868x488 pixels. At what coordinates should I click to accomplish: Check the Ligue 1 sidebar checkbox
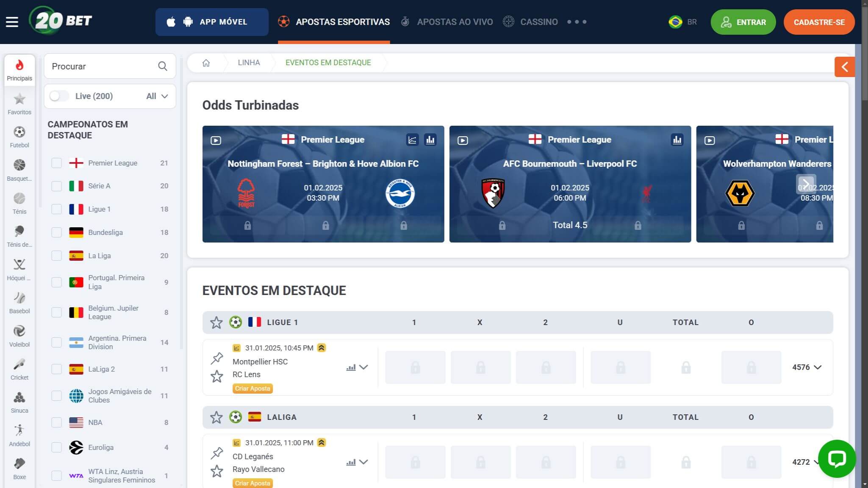click(x=56, y=209)
